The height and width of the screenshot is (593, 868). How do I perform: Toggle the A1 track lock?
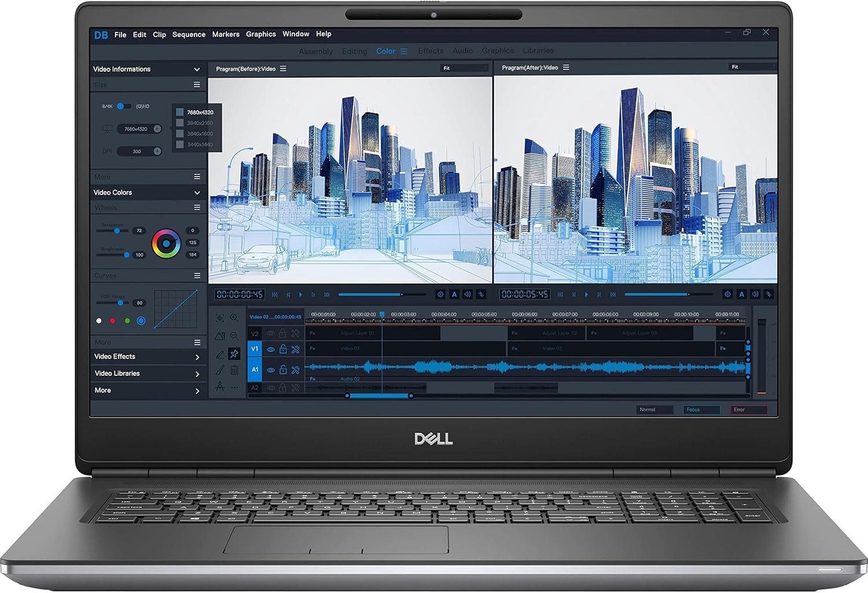[x=283, y=369]
